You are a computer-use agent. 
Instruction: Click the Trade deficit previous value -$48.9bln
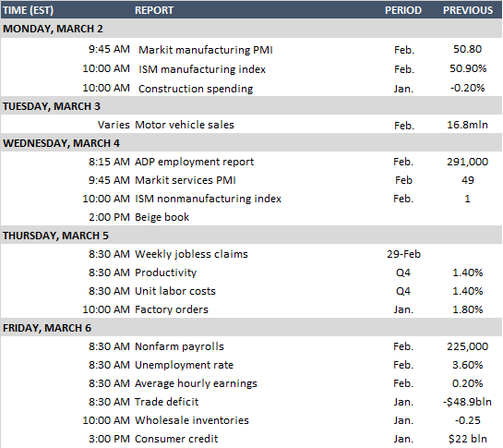pyautogui.click(x=467, y=402)
